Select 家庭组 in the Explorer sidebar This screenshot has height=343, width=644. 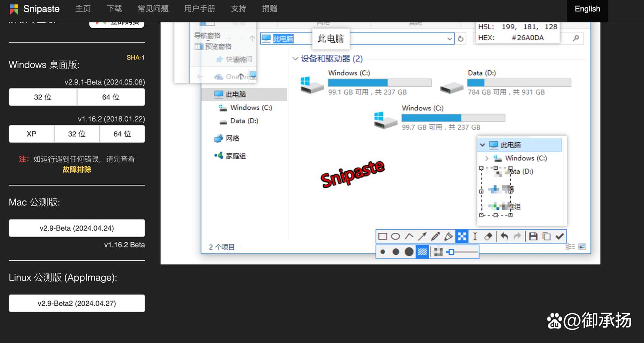click(x=230, y=156)
